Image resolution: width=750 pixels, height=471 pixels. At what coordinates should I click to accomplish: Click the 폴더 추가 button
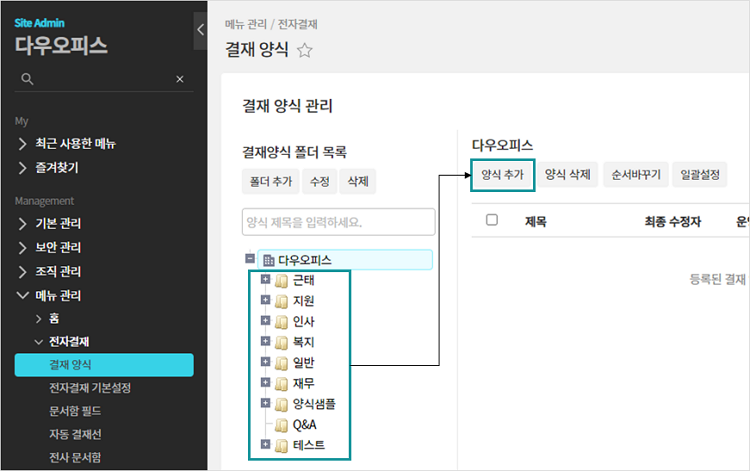271,182
